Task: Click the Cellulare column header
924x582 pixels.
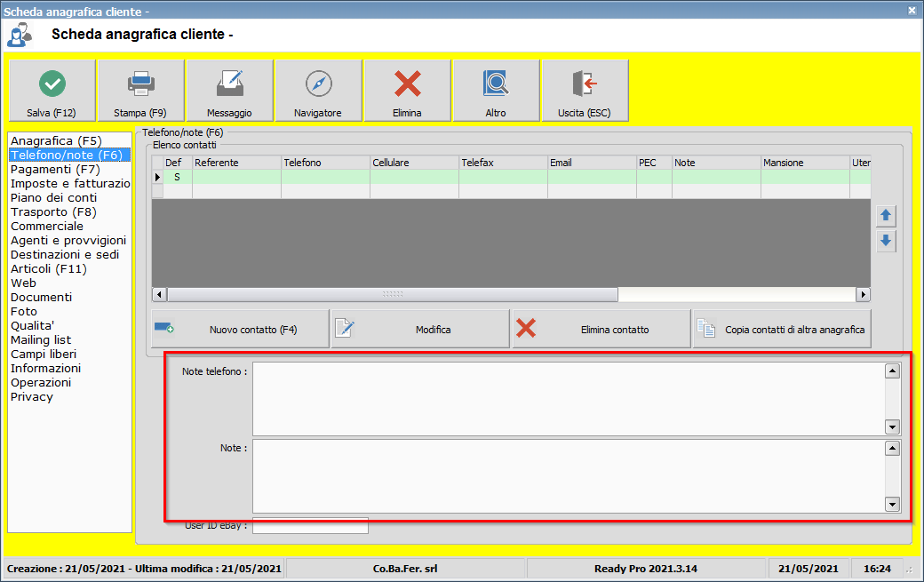Action: 414,163
